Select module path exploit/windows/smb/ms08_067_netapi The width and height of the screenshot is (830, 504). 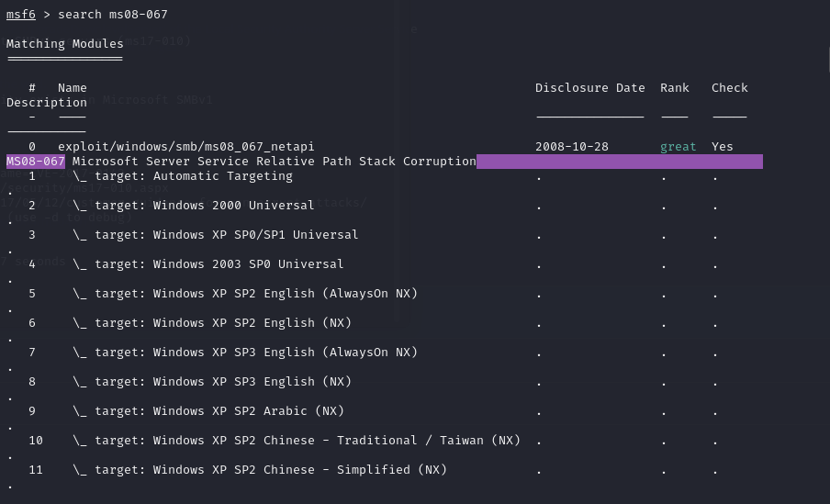click(185, 147)
